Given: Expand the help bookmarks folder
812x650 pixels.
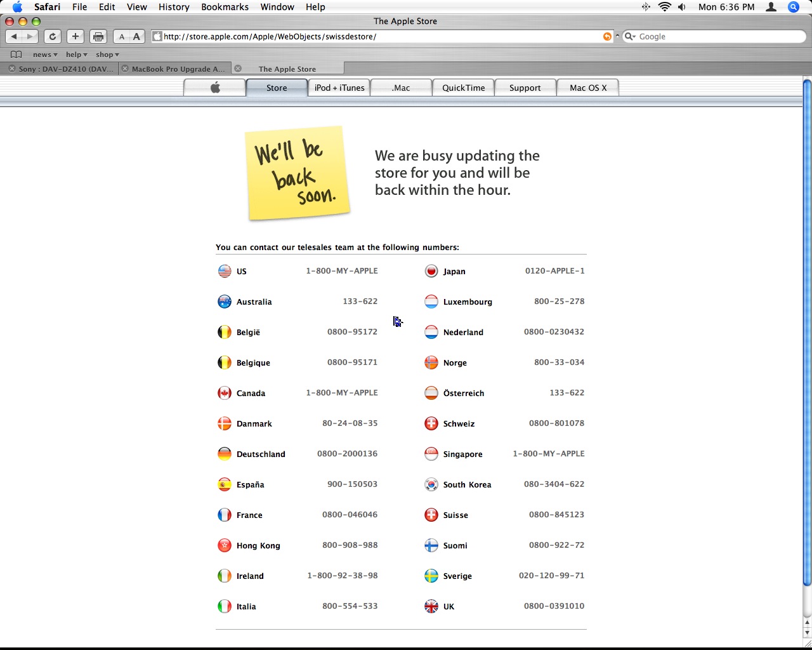Looking at the screenshot, I should pos(77,55).
